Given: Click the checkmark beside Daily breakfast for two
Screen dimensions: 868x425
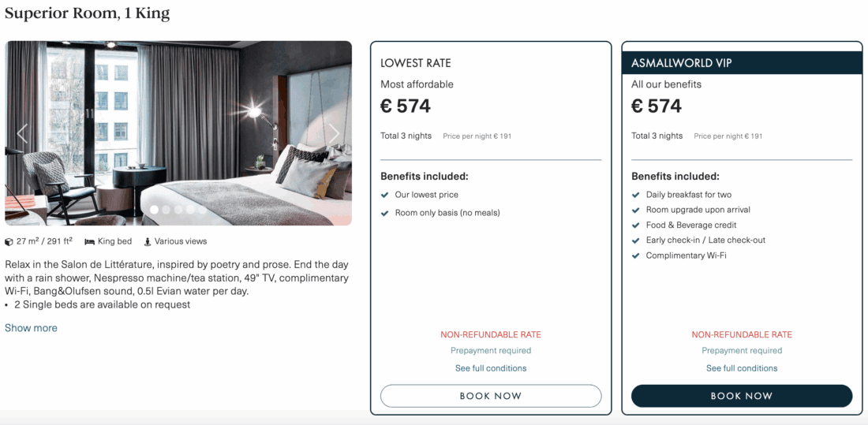Looking at the screenshot, I should (x=636, y=195).
